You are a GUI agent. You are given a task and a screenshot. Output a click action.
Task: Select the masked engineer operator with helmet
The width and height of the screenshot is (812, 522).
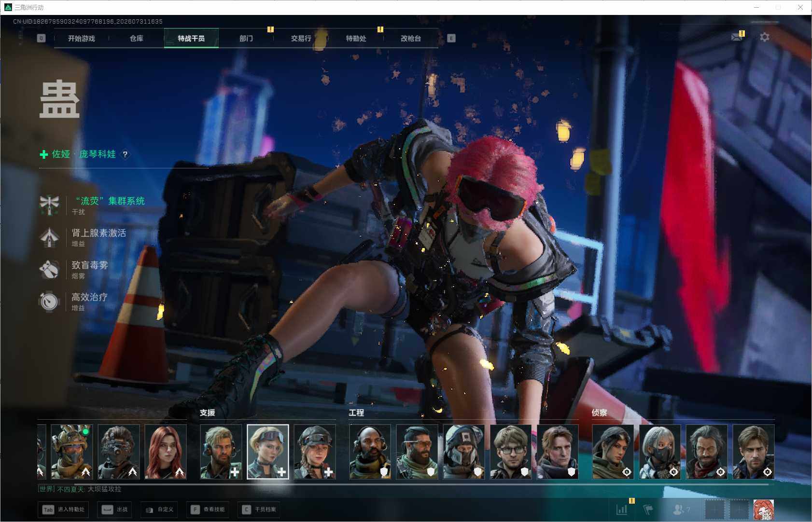click(x=464, y=452)
